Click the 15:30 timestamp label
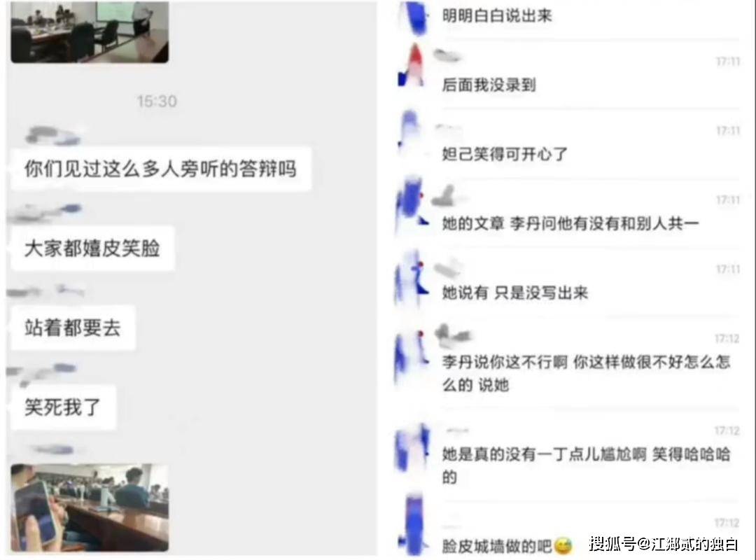The height and width of the screenshot is (560, 756). point(157,101)
